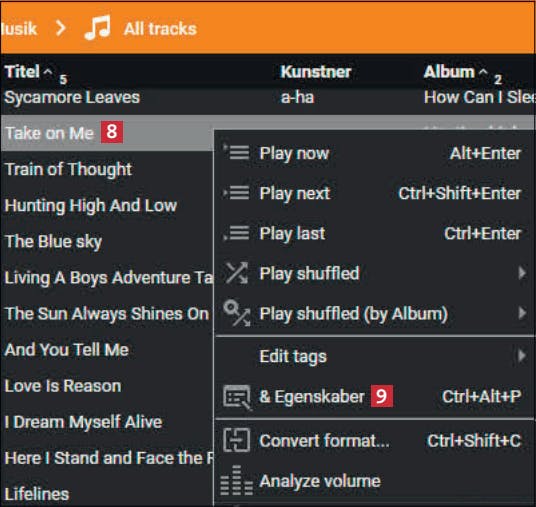The width and height of the screenshot is (536, 507).
Task: Click the All tracks music note icon
Action: (x=98, y=28)
